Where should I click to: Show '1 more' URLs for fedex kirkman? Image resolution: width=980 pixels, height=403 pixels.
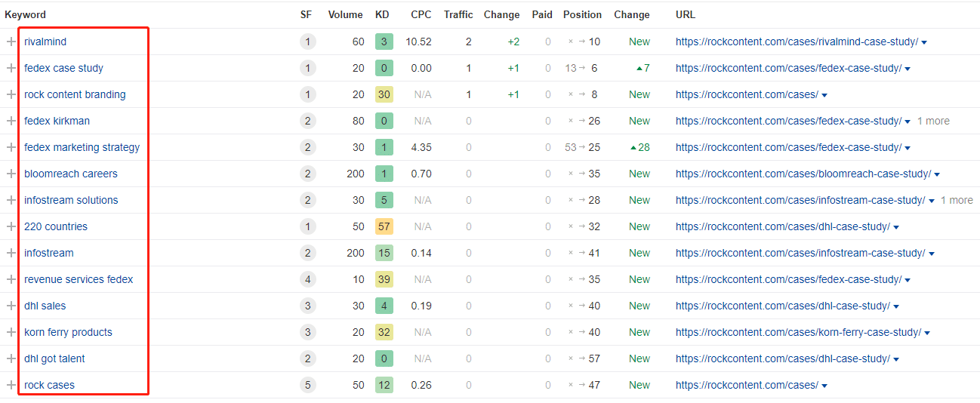(933, 122)
